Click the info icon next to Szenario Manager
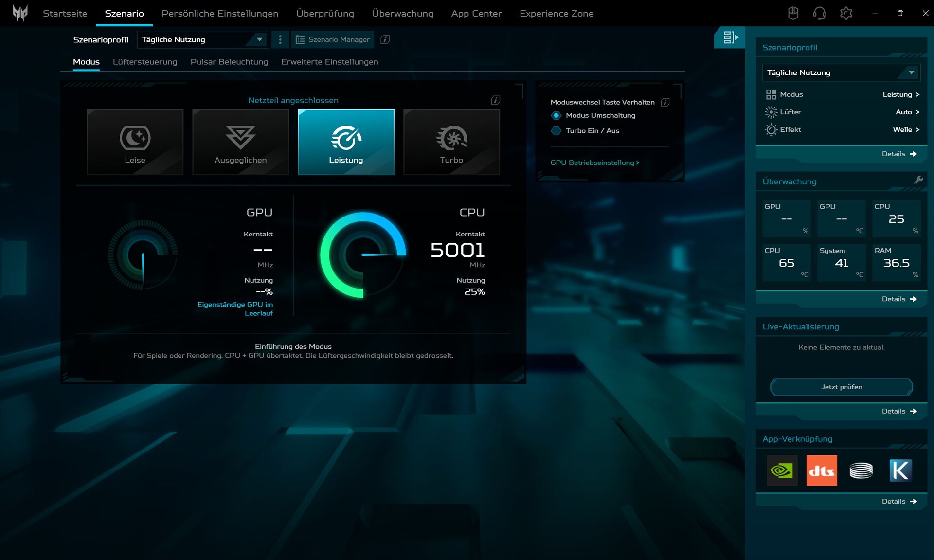The width and height of the screenshot is (934, 560). click(x=385, y=39)
